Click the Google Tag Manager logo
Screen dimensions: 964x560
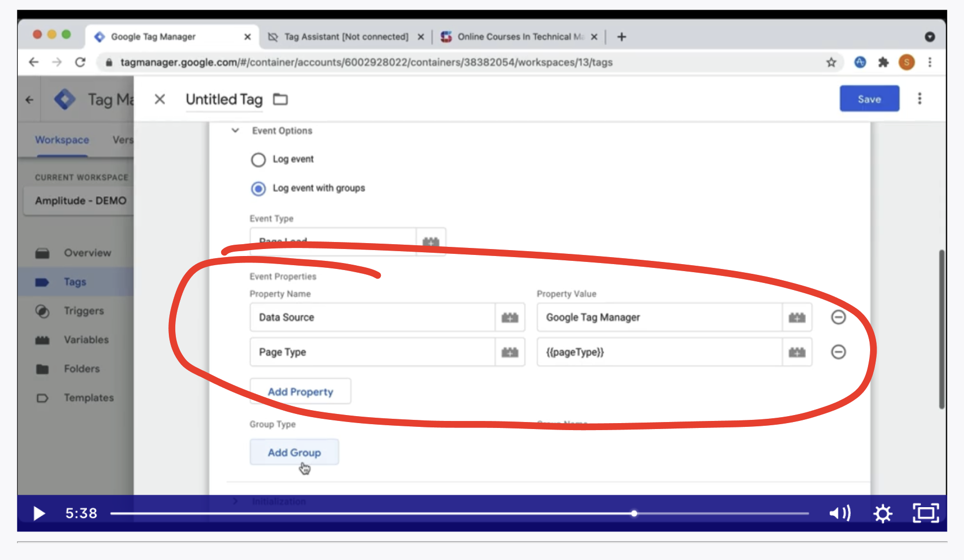point(65,99)
